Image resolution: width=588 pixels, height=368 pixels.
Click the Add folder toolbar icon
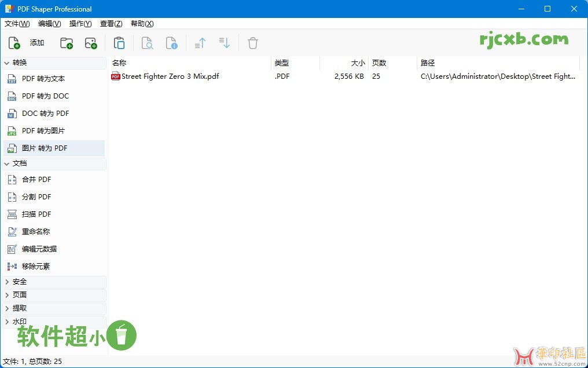[67, 43]
